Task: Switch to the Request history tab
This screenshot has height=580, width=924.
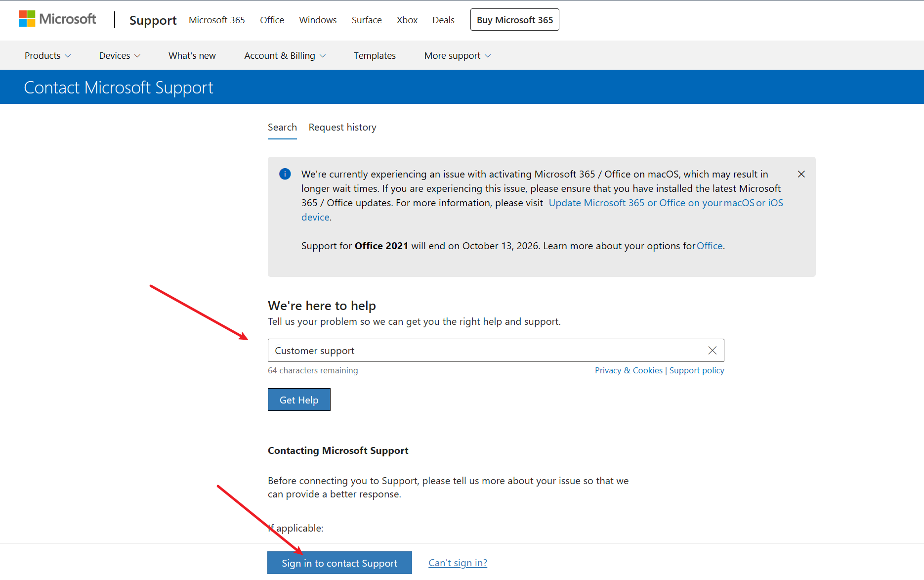Action: (342, 128)
